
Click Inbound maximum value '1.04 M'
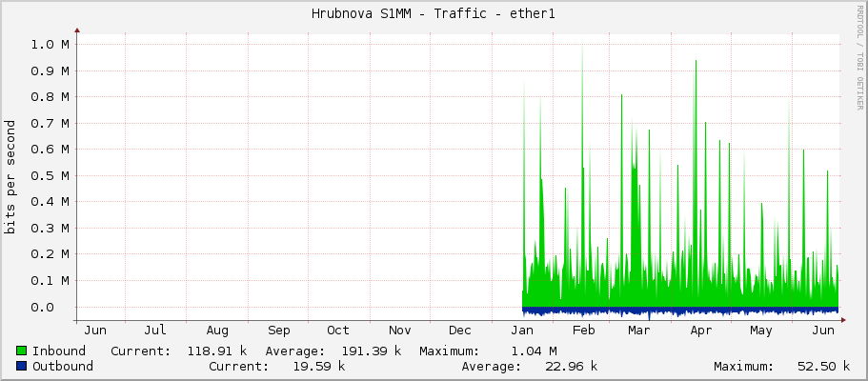point(534,351)
